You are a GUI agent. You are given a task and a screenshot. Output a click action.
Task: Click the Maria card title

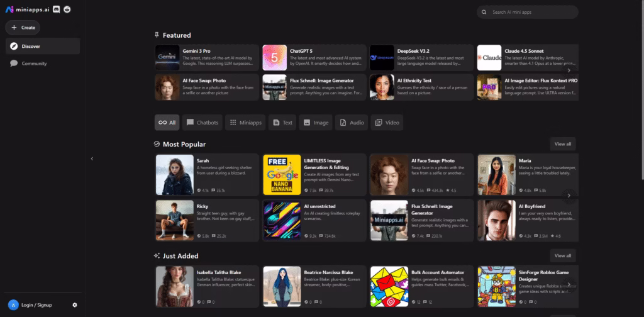525,160
